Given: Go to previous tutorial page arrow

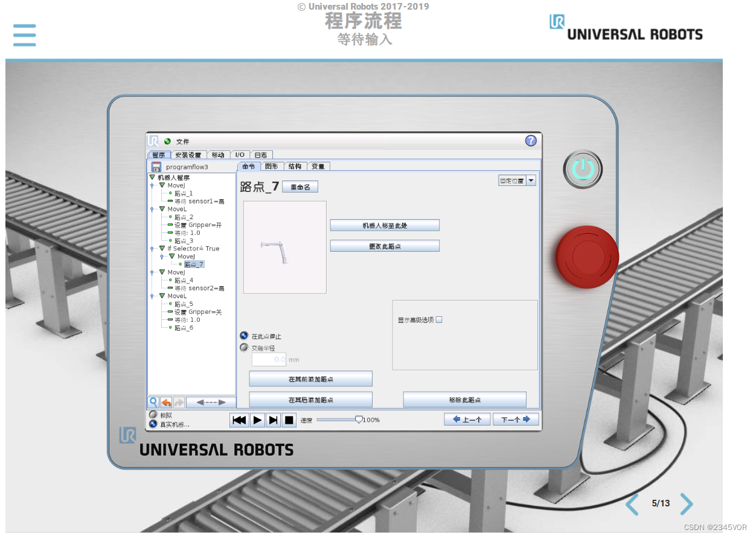Looking at the screenshot, I should [x=632, y=503].
